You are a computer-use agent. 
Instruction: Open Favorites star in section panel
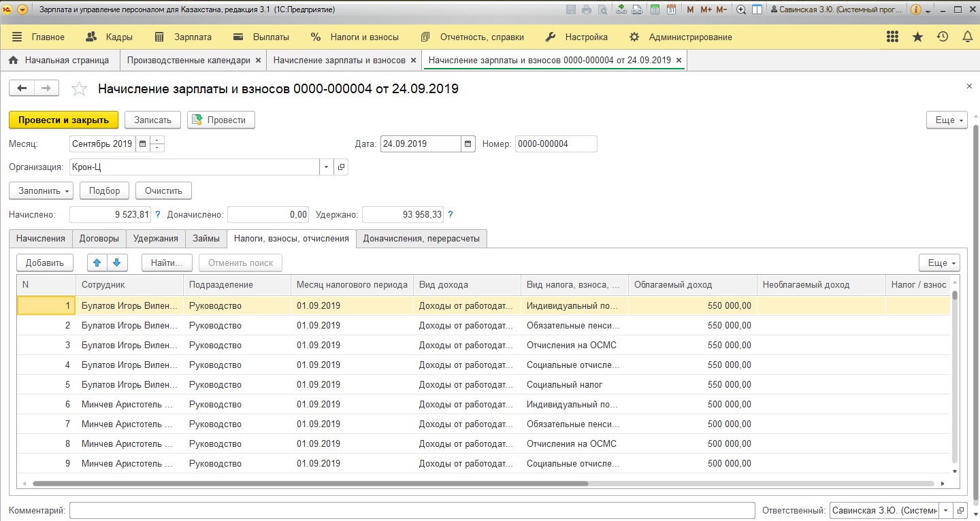[x=917, y=37]
